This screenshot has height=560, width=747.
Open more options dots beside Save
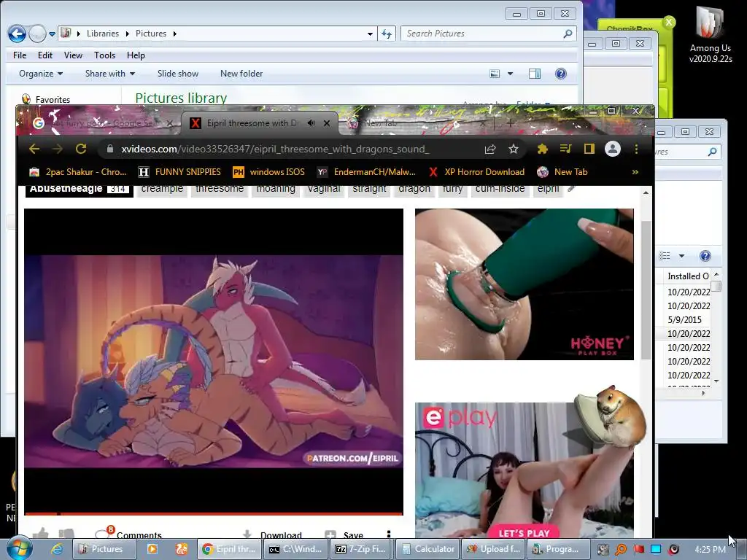[x=389, y=534]
